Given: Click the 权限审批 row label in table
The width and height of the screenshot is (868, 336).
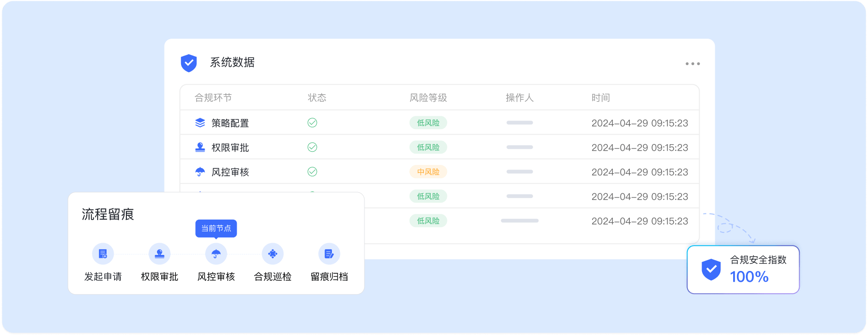Looking at the screenshot, I should [230, 148].
